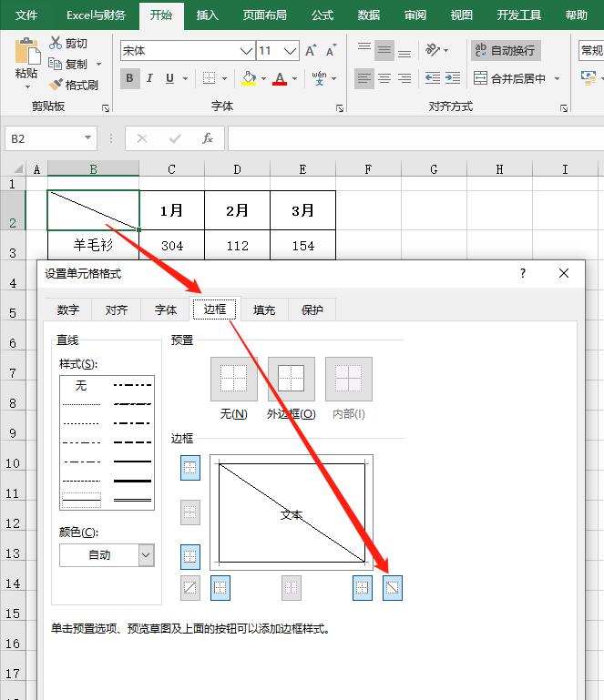Click the text orientation icon
The width and height of the screenshot is (604, 700).
(x=433, y=49)
